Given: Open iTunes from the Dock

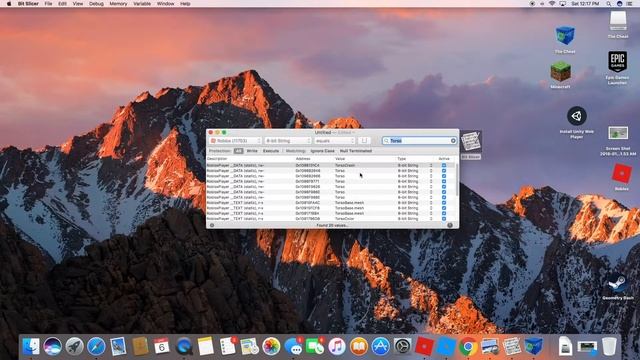Looking at the screenshot, I should click(337, 346).
